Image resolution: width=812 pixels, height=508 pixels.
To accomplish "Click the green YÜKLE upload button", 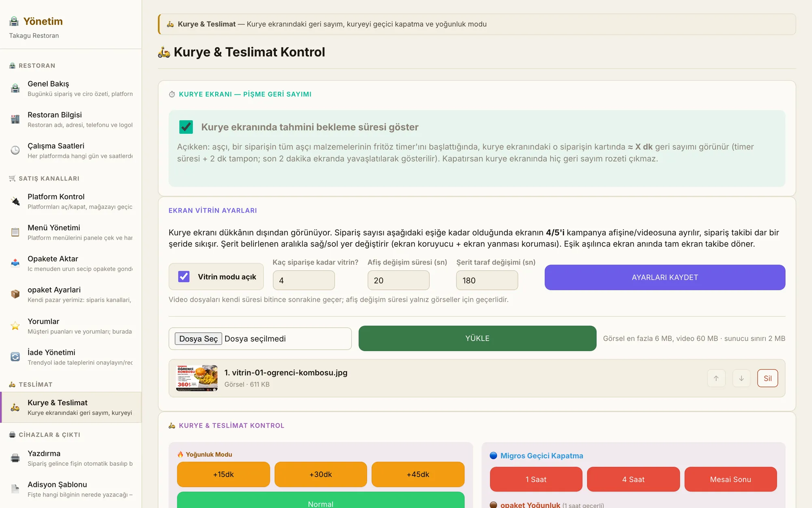I will coord(477,338).
